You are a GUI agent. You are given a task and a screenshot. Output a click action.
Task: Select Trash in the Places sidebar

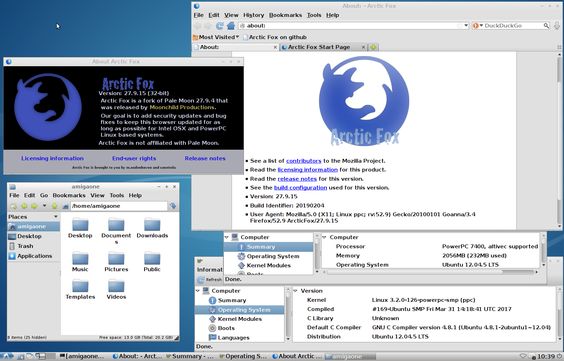[34, 246]
